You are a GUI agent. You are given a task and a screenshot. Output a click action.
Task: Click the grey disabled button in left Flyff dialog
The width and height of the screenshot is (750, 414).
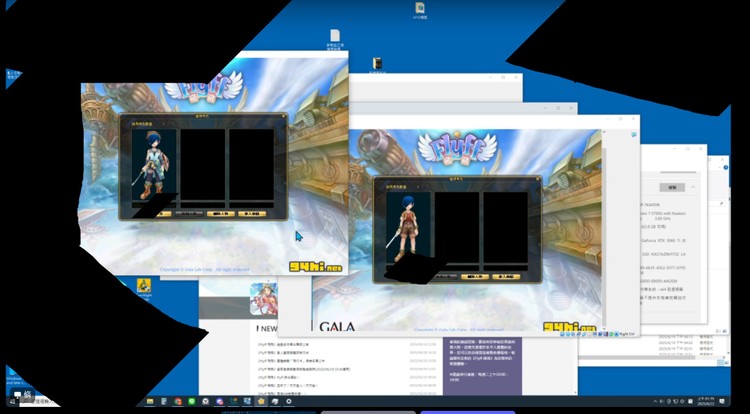(x=189, y=214)
